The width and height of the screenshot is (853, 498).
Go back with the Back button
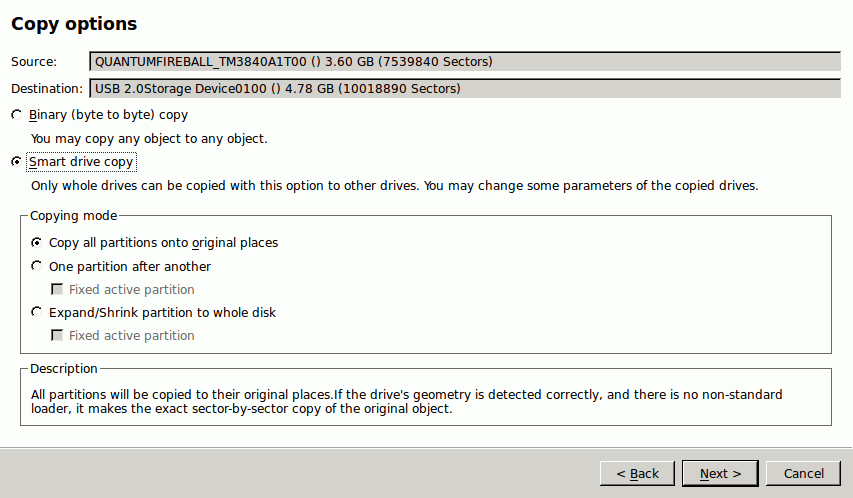coord(637,474)
